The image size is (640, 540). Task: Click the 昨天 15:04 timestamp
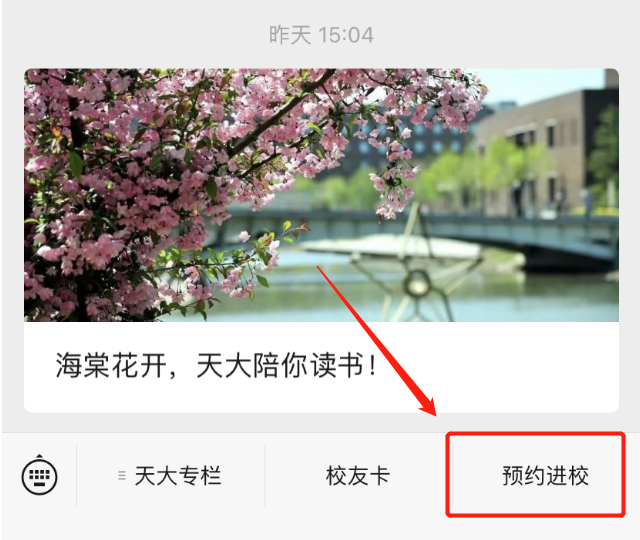point(321,35)
